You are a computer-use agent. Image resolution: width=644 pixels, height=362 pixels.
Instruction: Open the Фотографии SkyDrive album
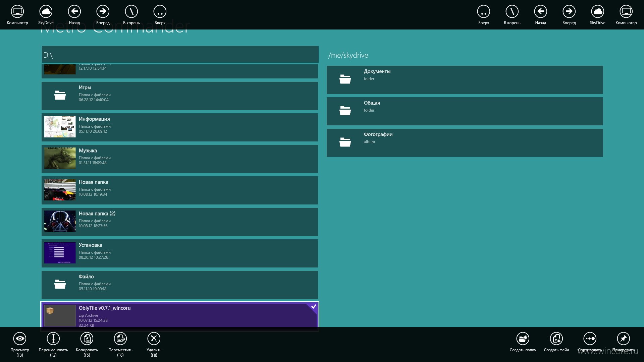[465, 143]
